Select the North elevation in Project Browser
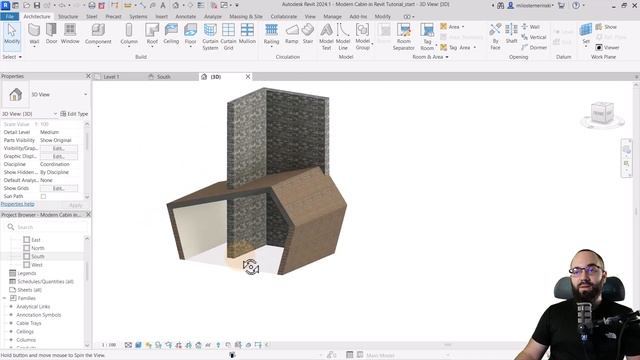Image resolution: width=640 pixels, height=360 pixels. tap(38, 248)
